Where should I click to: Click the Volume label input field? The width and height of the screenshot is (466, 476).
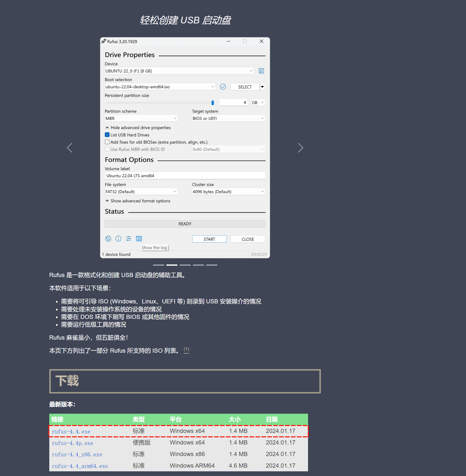pyautogui.click(x=185, y=176)
